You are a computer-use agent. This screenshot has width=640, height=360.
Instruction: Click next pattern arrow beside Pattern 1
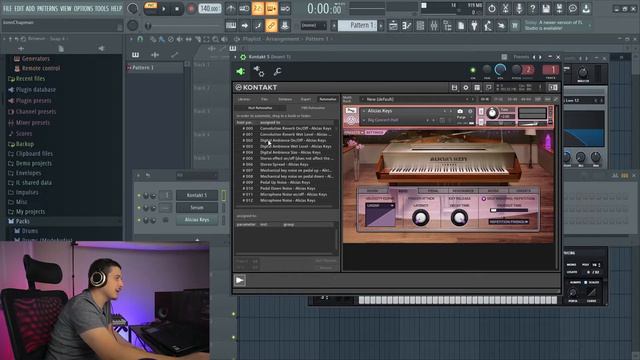381,26
